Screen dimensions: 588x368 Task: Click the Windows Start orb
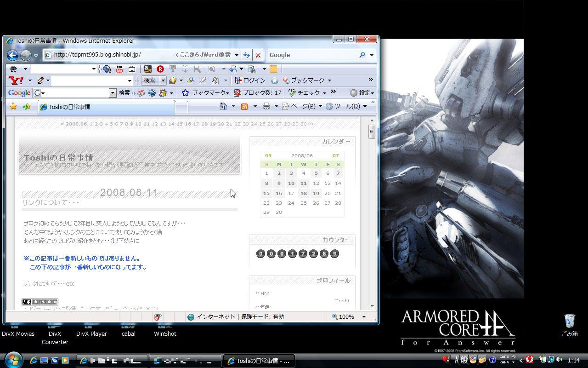tap(13, 360)
